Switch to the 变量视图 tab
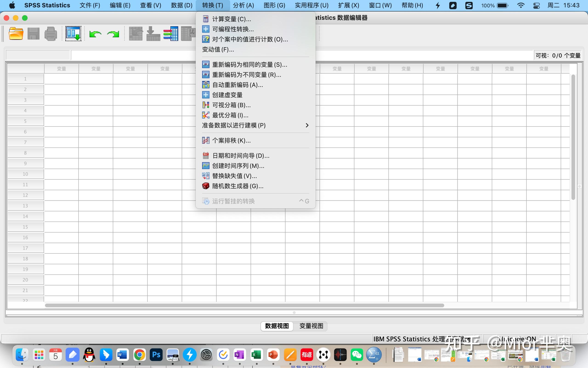The height and width of the screenshot is (368, 588). [x=311, y=326]
